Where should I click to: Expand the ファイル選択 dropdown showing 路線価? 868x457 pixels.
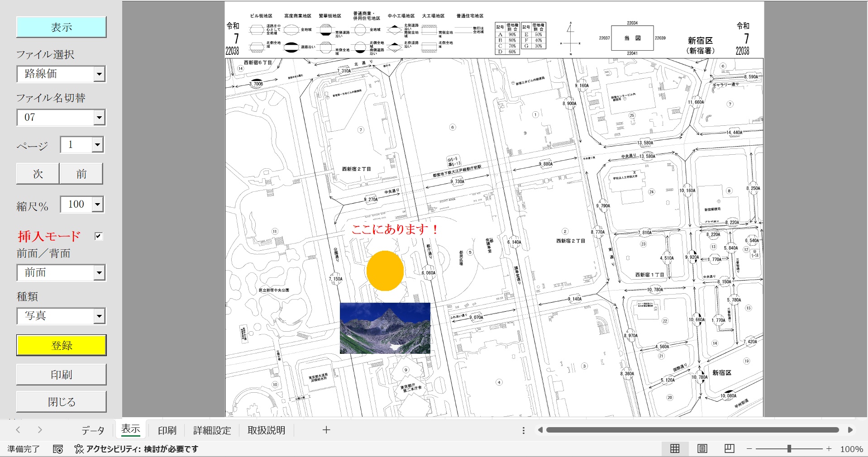click(x=99, y=74)
